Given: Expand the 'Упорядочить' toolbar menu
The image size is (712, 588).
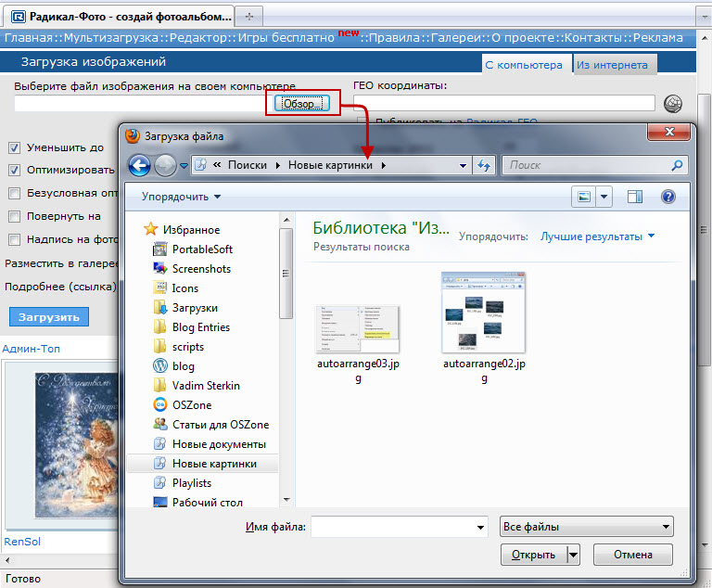Looking at the screenshot, I should click(x=181, y=197).
